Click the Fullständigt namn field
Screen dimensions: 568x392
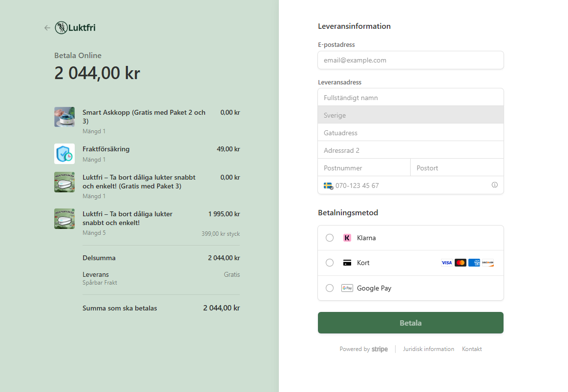410,98
